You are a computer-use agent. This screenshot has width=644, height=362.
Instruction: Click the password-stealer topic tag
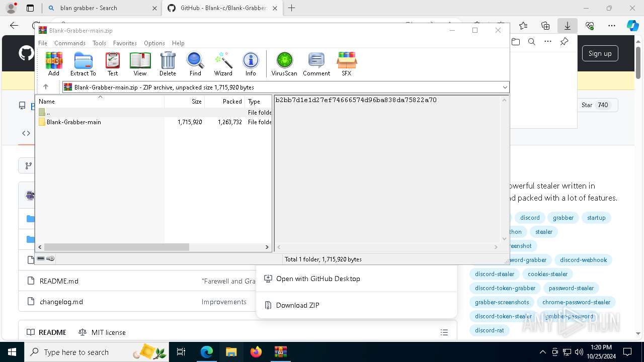pyautogui.click(x=571, y=288)
